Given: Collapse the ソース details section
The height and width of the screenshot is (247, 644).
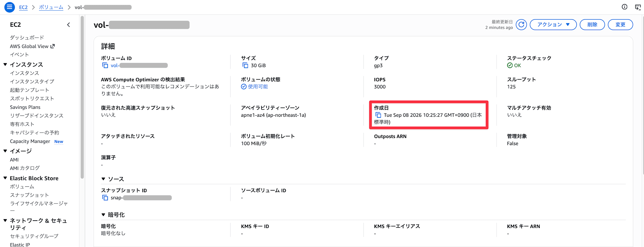Looking at the screenshot, I should pyautogui.click(x=103, y=179).
